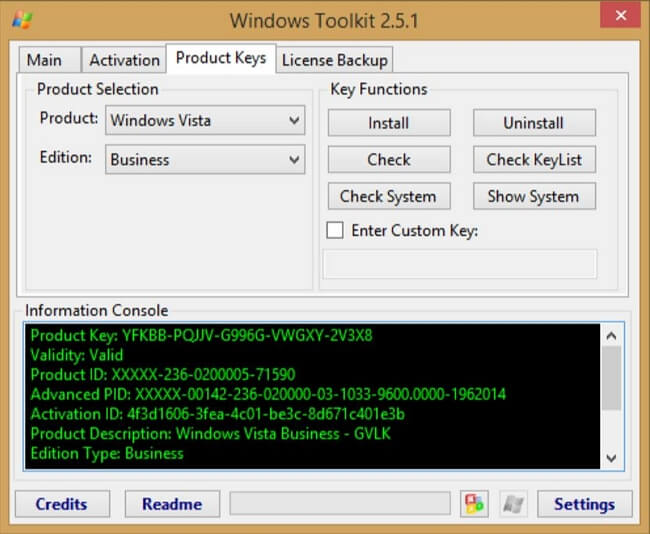This screenshot has height=534, width=650.
Task: Click the Activation ID console line
Action: coord(218,414)
